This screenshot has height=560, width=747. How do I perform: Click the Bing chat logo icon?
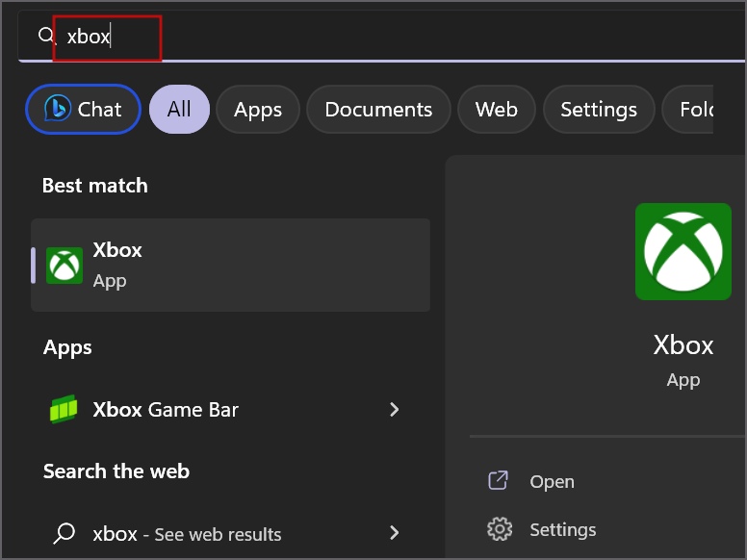pos(58,109)
